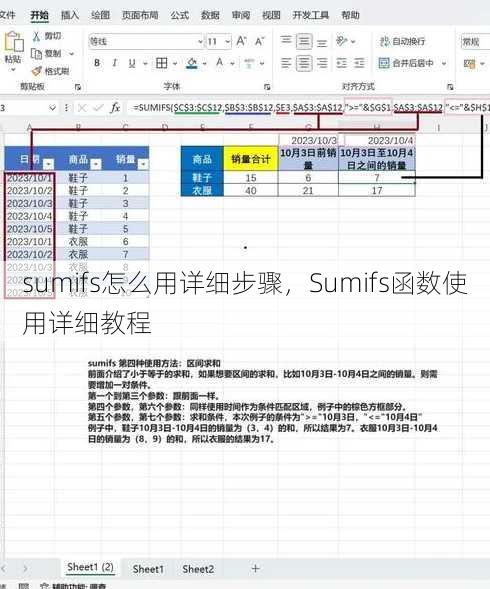Open font color dropdown arrow

pyautogui.click(x=232, y=63)
